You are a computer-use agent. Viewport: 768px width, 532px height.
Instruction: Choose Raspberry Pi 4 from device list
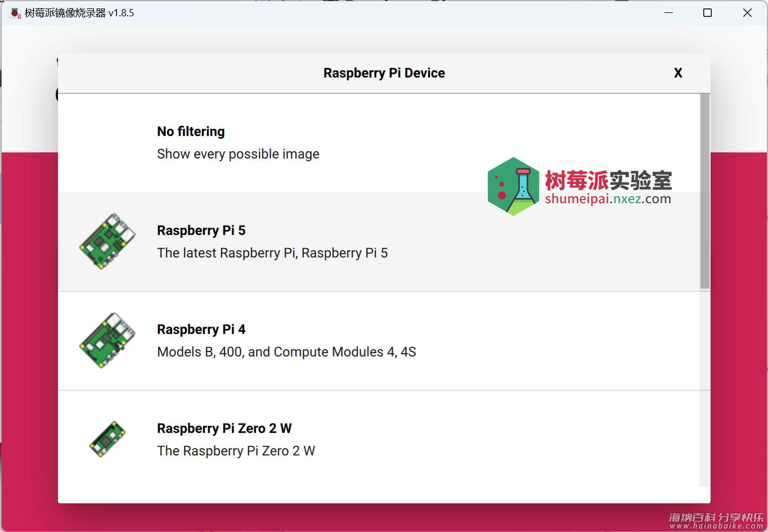(379, 341)
